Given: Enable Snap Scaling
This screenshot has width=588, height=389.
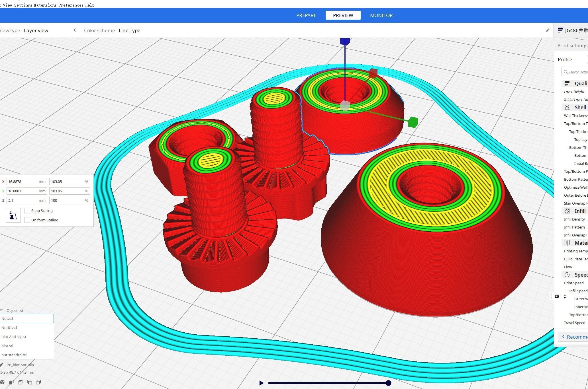Looking at the screenshot, I should [27, 211].
